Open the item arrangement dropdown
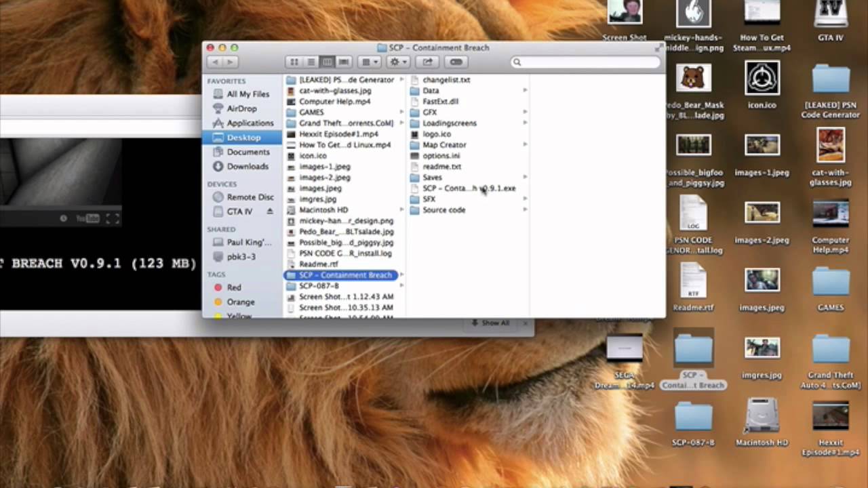This screenshot has width=868, height=488. click(370, 62)
